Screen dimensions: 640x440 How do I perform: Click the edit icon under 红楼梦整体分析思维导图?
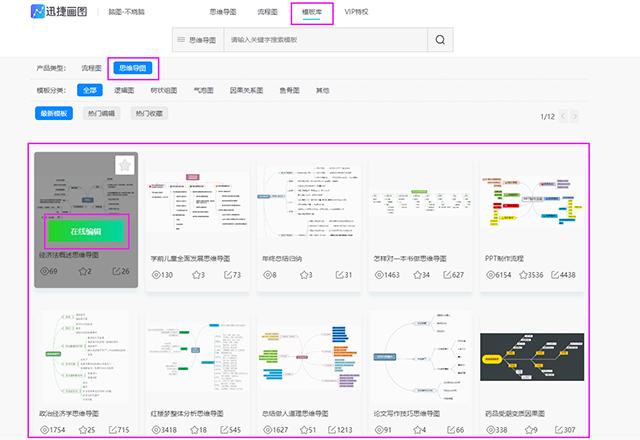point(224,430)
